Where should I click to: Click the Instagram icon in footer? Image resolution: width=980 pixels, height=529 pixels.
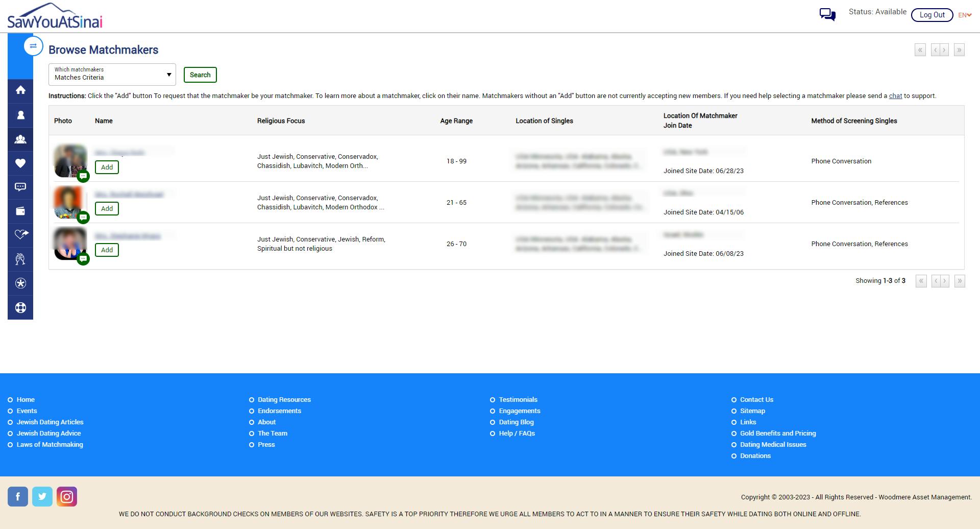click(x=67, y=496)
